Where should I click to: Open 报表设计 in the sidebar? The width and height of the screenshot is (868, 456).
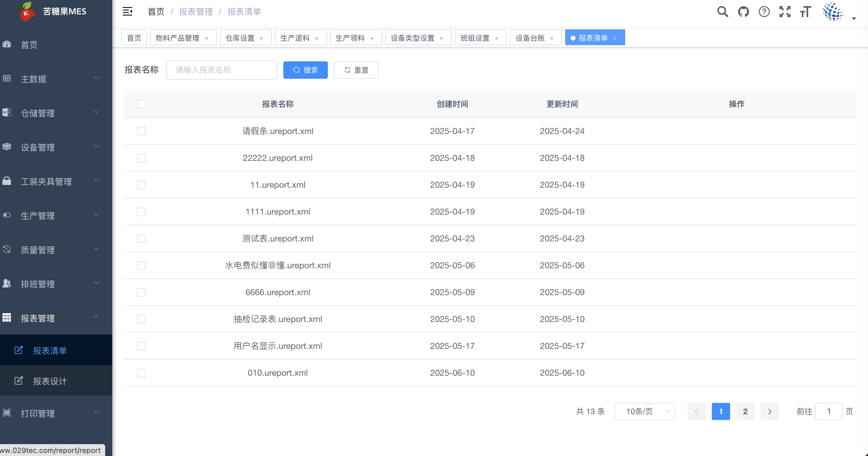pos(56,381)
